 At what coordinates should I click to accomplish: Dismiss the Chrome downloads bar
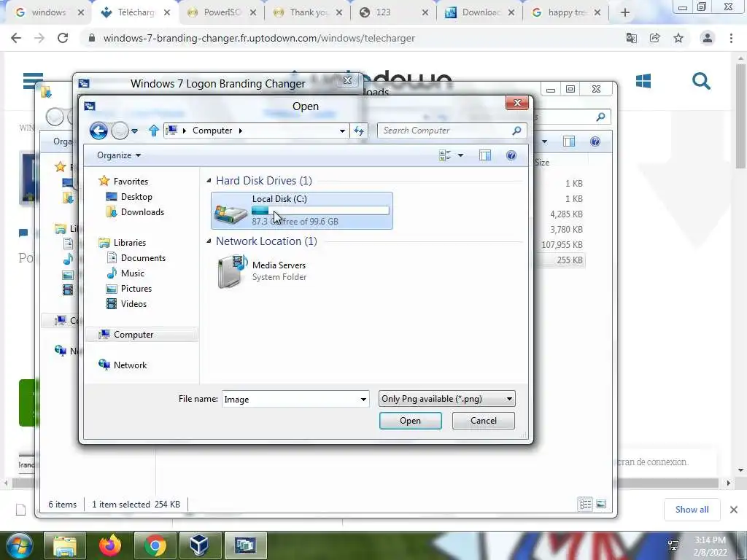click(734, 510)
